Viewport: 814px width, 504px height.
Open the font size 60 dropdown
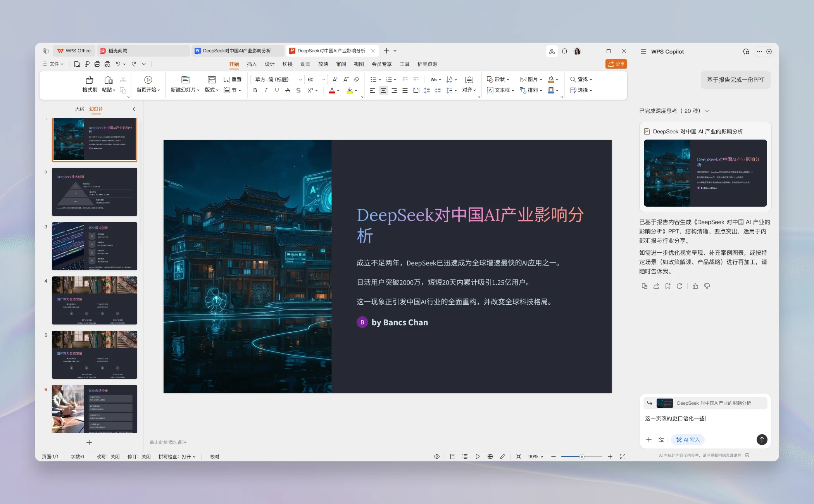tap(324, 79)
